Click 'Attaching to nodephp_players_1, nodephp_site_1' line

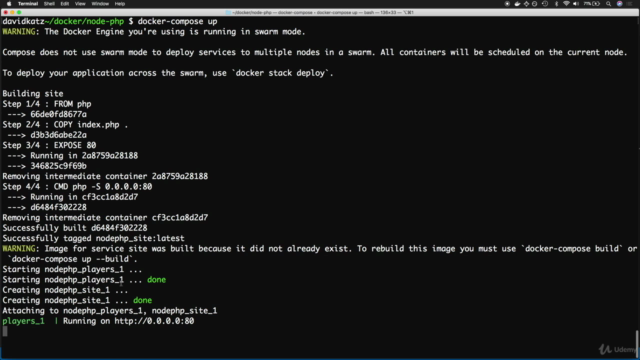pos(110,311)
